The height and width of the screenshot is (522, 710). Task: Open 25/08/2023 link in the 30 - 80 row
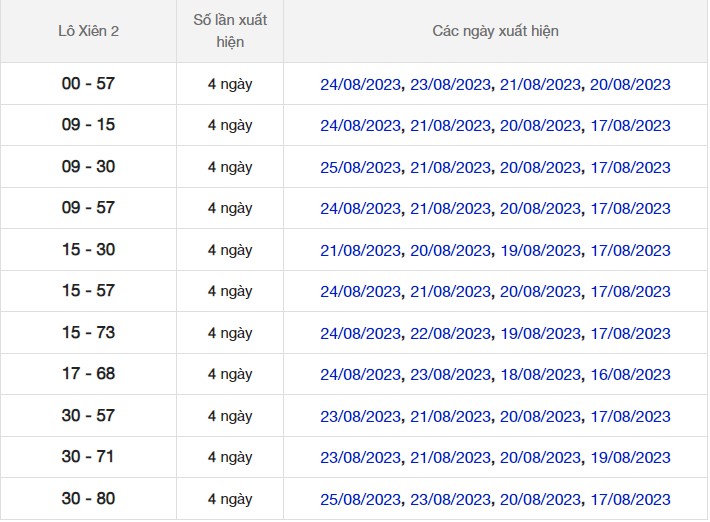[x=361, y=500]
